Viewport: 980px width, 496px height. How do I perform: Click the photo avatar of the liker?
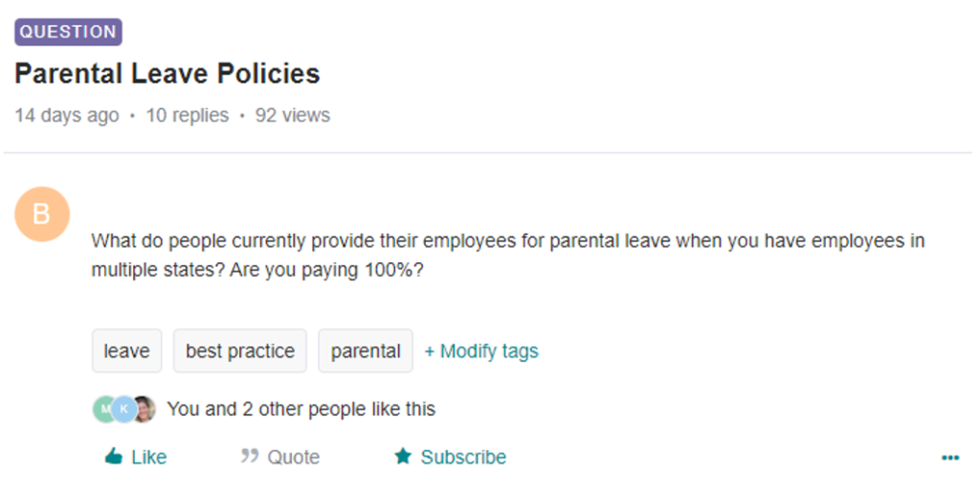point(145,409)
